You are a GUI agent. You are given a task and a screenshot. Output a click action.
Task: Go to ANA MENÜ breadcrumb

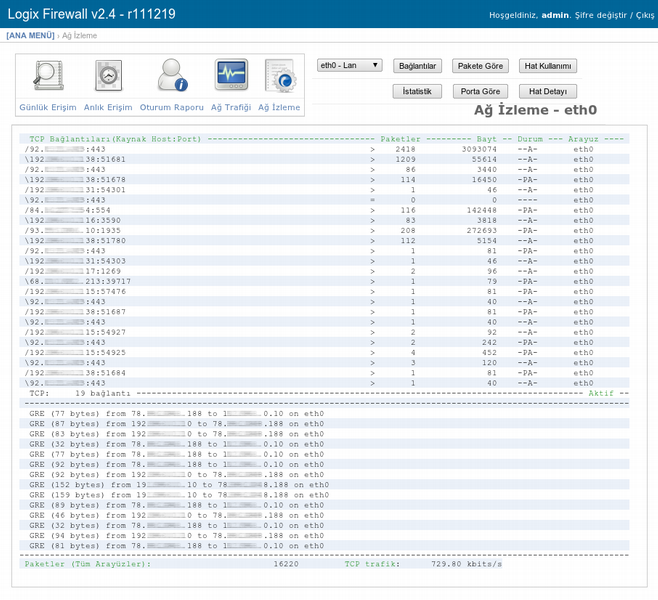(x=30, y=36)
